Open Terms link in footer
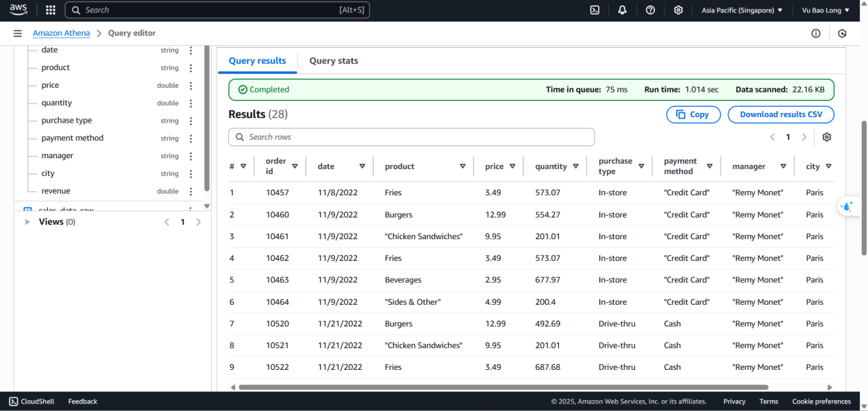The width and height of the screenshot is (868, 411). tap(769, 401)
